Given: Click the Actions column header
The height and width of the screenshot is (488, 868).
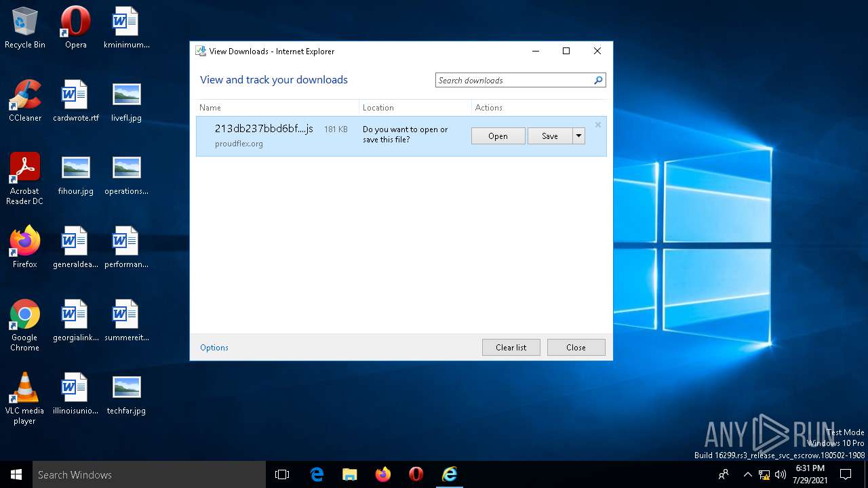Looking at the screenshot, I should point(539,108).
